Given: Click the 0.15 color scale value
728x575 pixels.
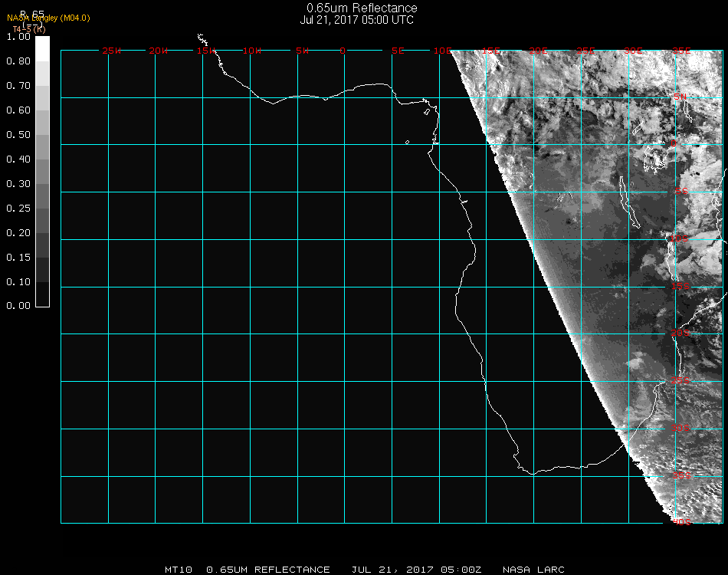Looking at the screenshot, I should point(18,258).
